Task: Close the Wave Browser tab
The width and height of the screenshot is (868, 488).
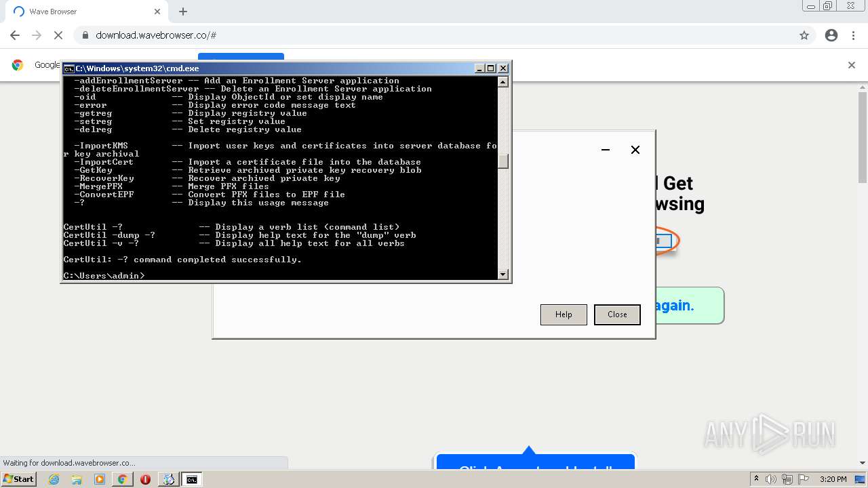Action: [x=157, y=12]
